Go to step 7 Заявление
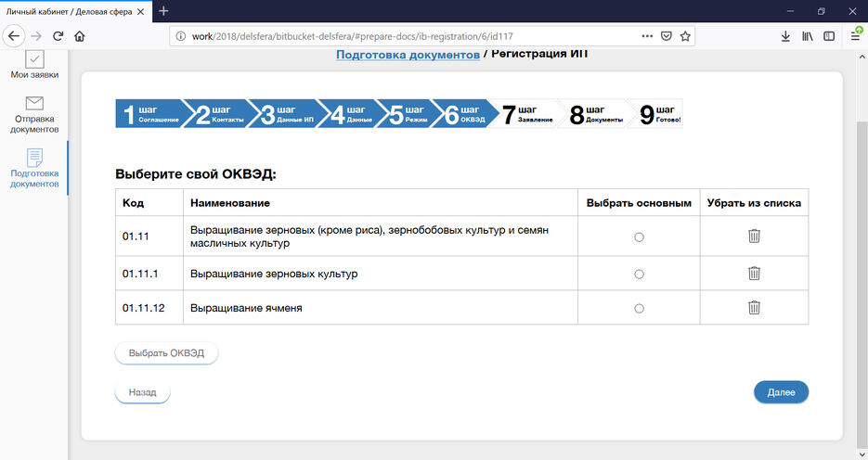The height and width of the screenshot is (460, 868). 527,114
